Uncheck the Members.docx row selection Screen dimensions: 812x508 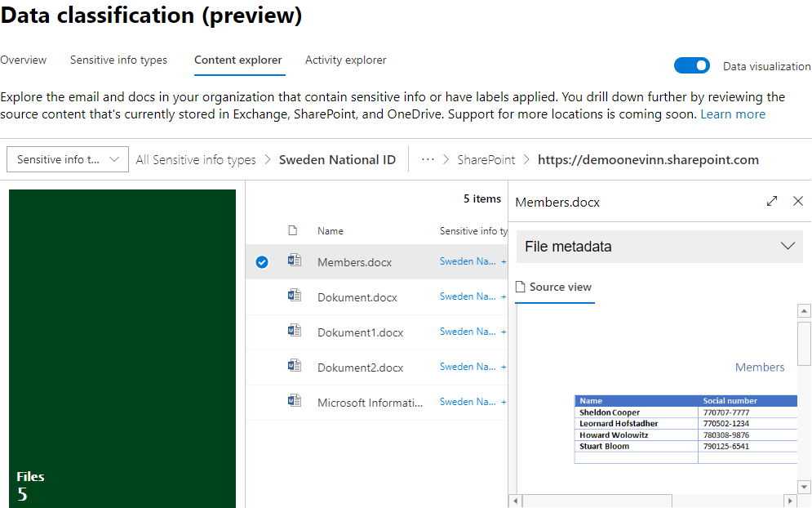[262, 262]
